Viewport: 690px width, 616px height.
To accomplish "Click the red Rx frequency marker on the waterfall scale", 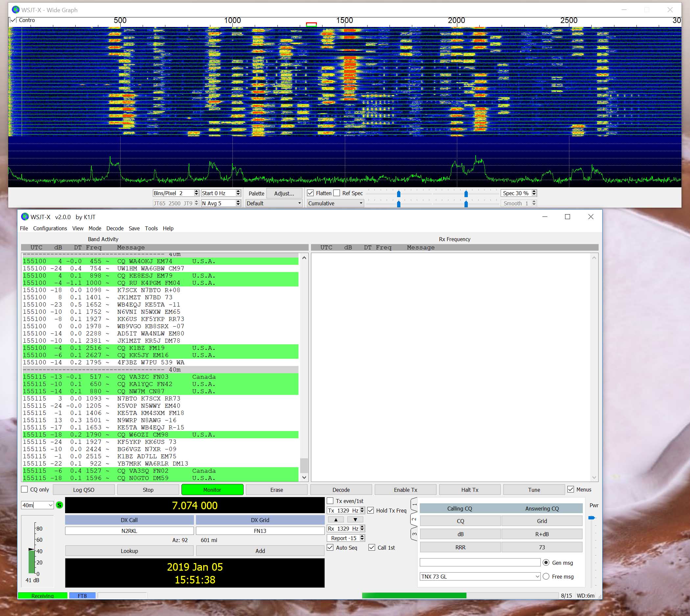I will pyautogui.click(x=311, y=24).
